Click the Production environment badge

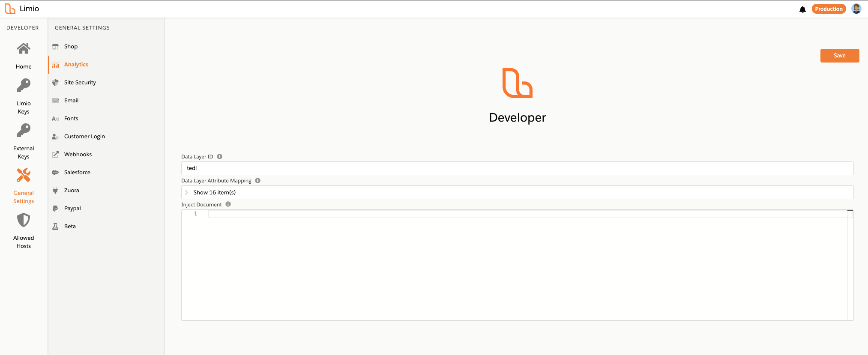(829, 9)
